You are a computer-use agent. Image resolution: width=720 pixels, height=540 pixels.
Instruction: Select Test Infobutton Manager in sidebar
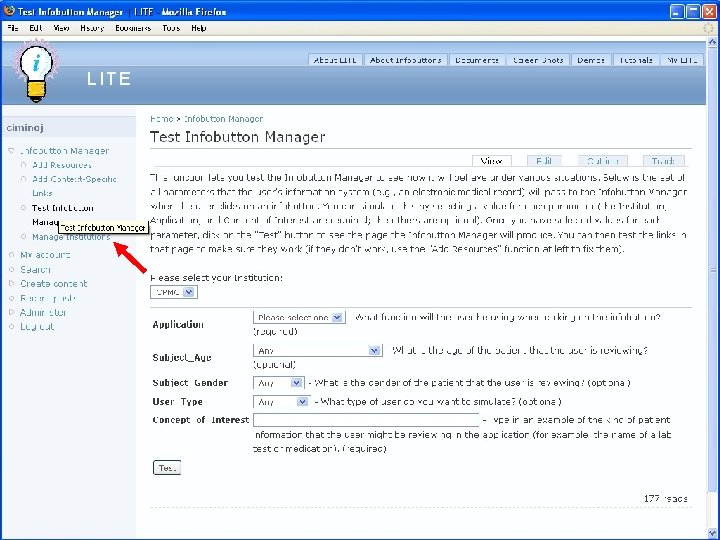click(62, 208)
